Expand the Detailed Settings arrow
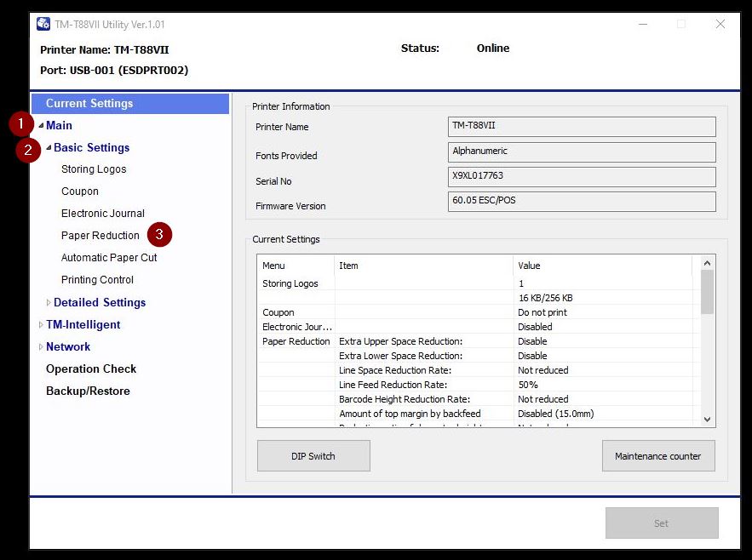 pos(49,302)
